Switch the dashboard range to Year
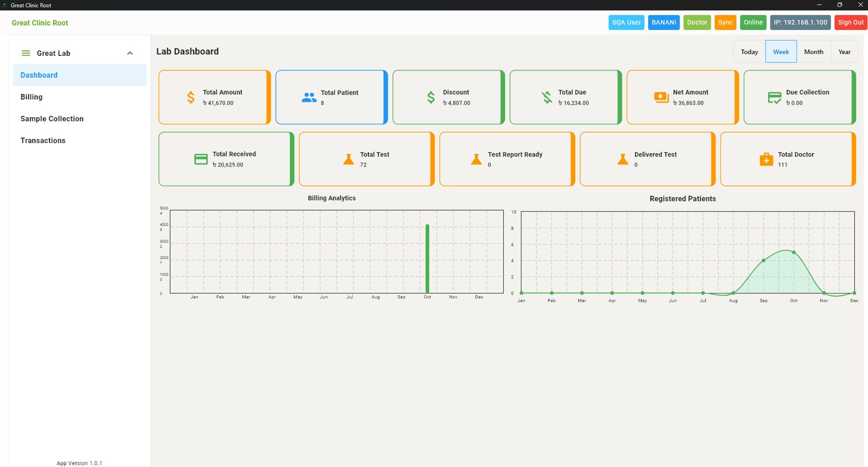The image size is (868, 467). pos(845,52)
